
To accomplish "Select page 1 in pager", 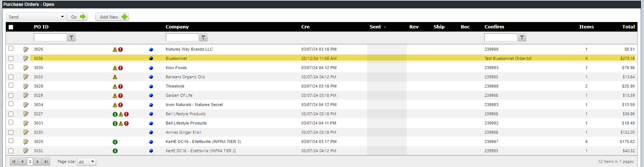I will (30, 161).
